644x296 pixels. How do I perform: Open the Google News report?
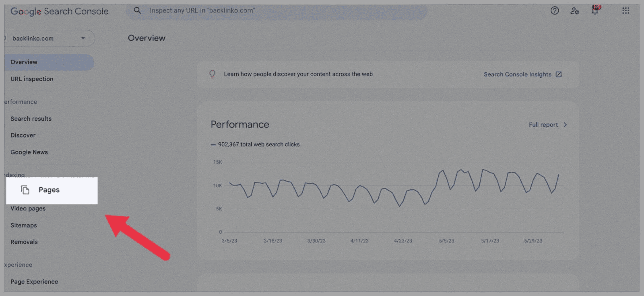point(29,152)
